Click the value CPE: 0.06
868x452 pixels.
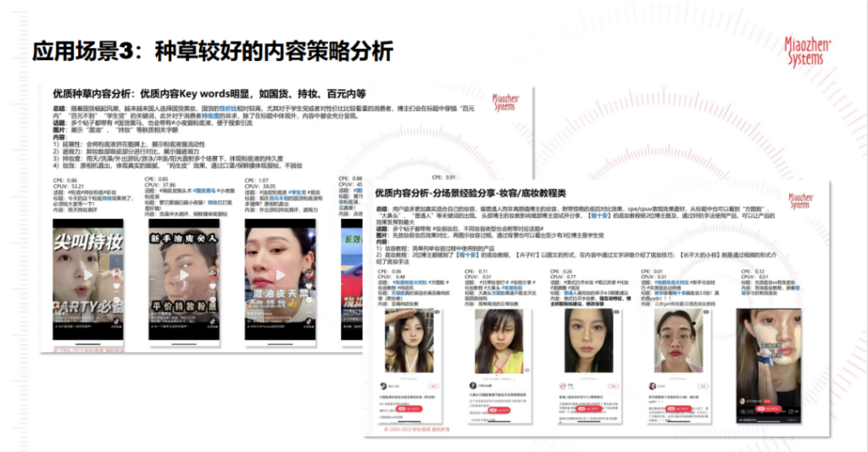click(389, 271)
